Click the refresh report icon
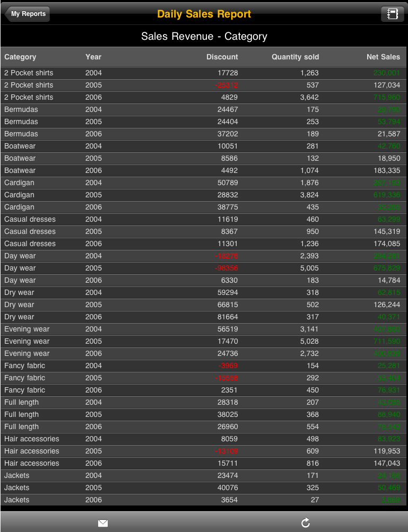Image resolution: width=408 pixels, height=532 pixels. 306,523
